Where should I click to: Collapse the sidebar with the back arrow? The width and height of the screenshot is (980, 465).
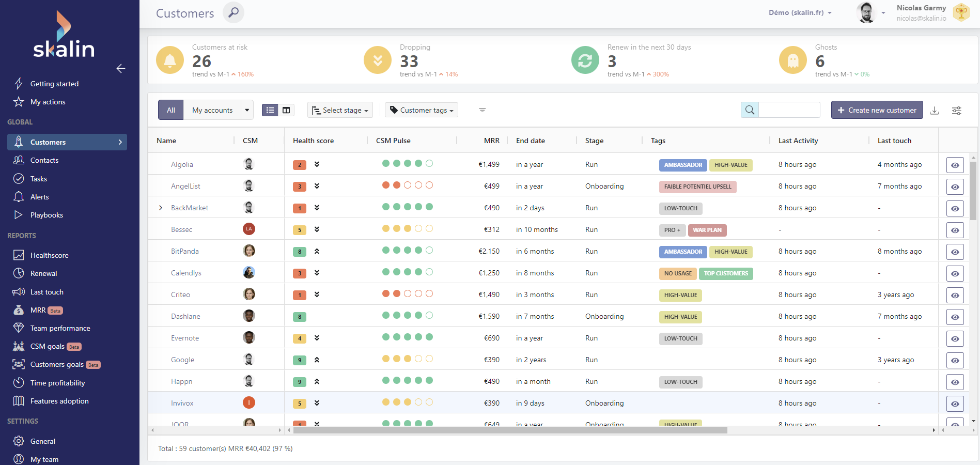(x=121, y=68)
